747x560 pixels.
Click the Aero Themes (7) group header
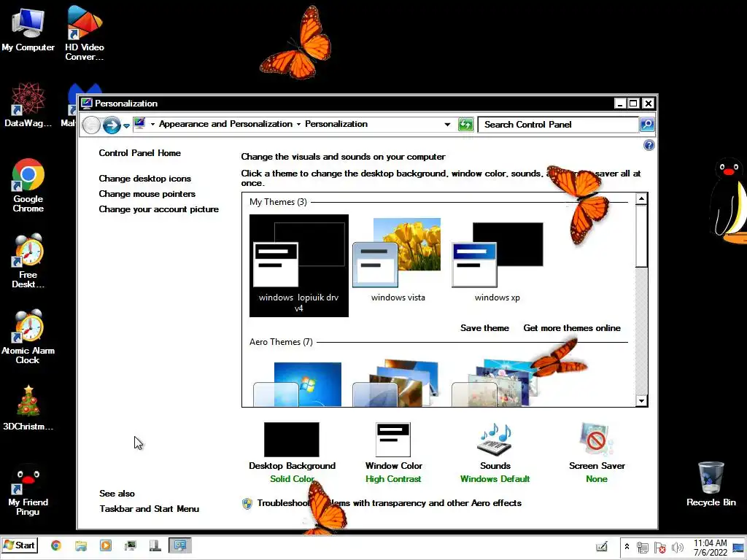[x=281, y=342]
